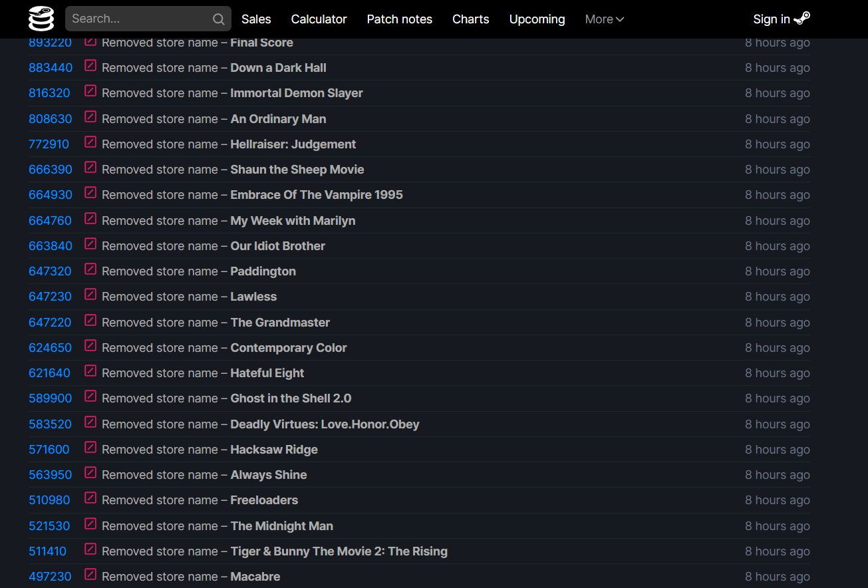The width and height of the screenshot is (868, 588).
Task: Open app ID 893220 link
Action: pos(50,43)
